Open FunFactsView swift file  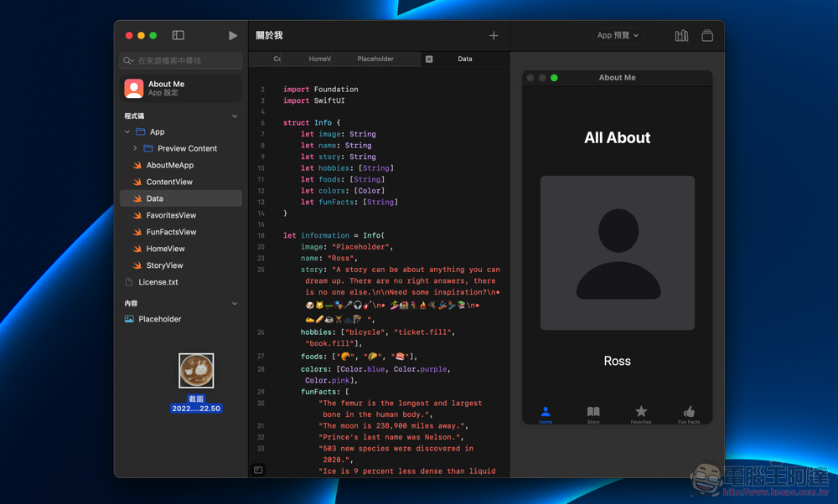pos(181,232)
